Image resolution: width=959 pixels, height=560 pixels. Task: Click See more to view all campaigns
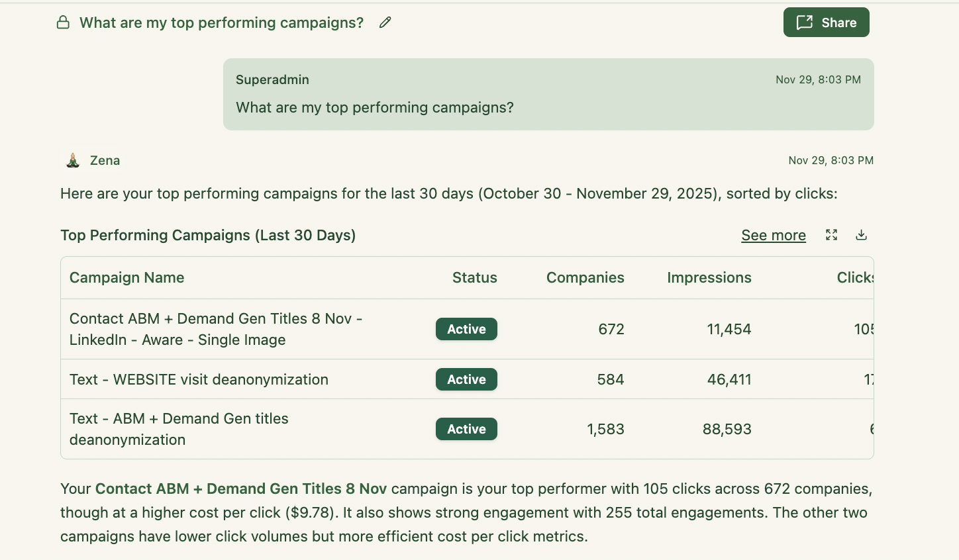[774, 235]
